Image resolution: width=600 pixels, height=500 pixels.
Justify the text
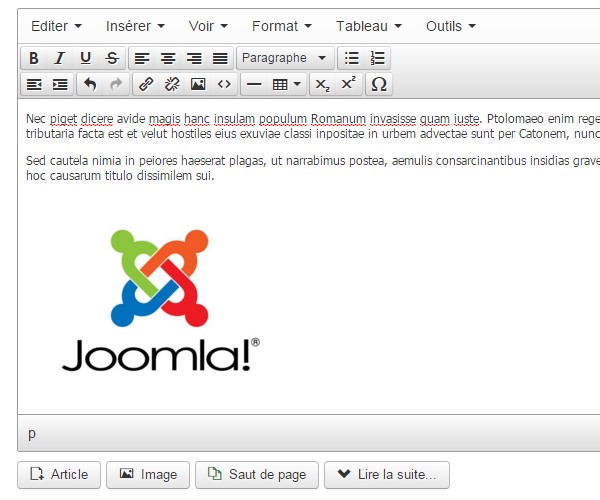click(x=220, y=58)
